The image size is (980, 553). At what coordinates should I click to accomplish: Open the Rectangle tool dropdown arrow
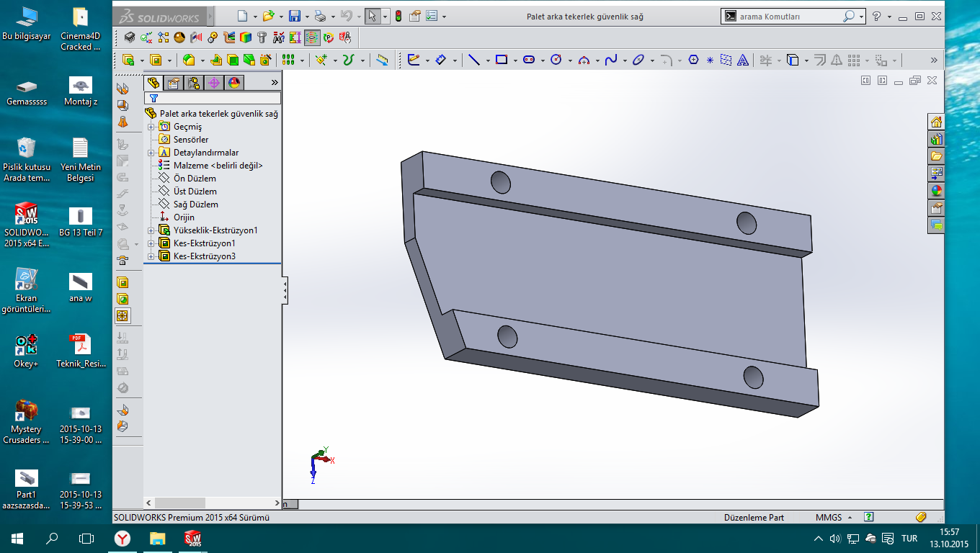tap(514, 60)
